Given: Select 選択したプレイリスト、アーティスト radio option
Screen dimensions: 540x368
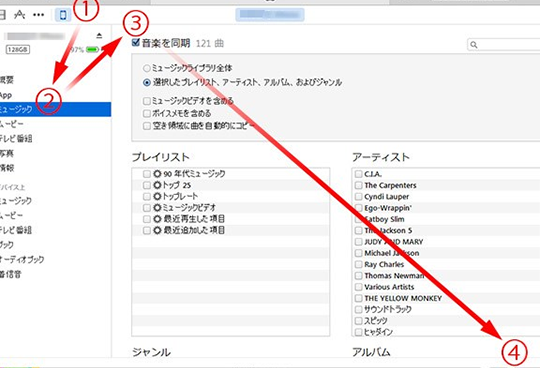Looking at the screenshot, I should [x=147, y=83].
